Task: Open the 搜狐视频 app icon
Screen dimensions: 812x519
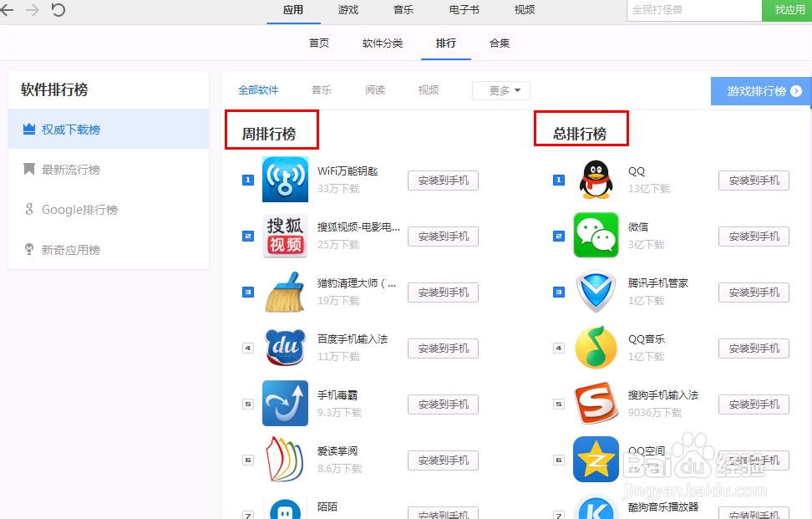Action: coord(285,236)
